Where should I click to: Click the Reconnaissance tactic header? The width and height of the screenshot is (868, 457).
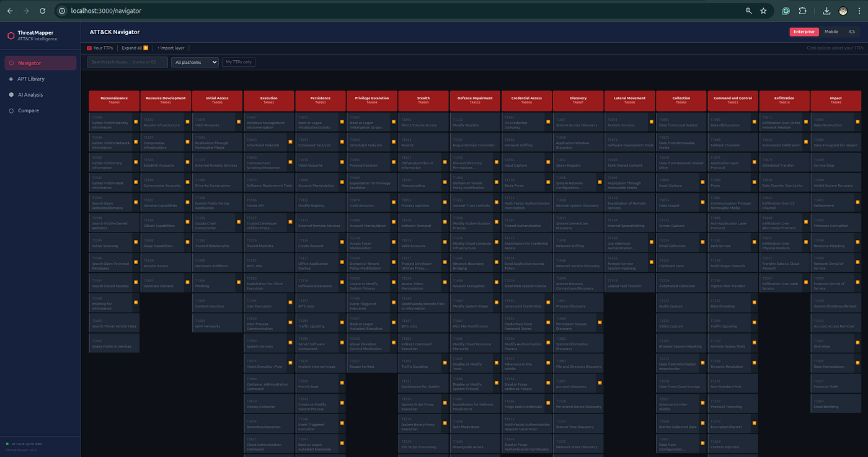tap(114, 100)
